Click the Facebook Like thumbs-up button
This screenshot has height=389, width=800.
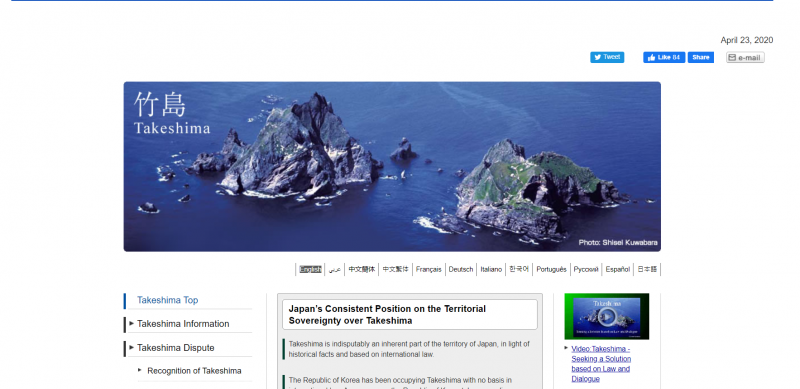click(x=664, y=57)
